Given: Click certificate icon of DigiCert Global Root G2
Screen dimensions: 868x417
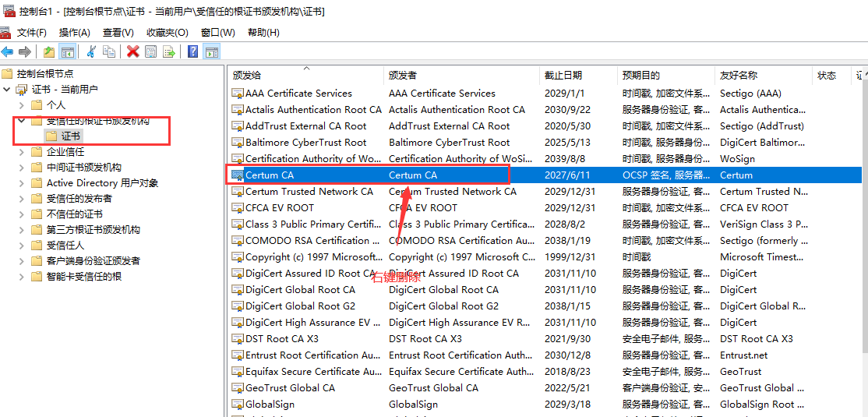Looking at the screenshot, I should coord(238,306).
